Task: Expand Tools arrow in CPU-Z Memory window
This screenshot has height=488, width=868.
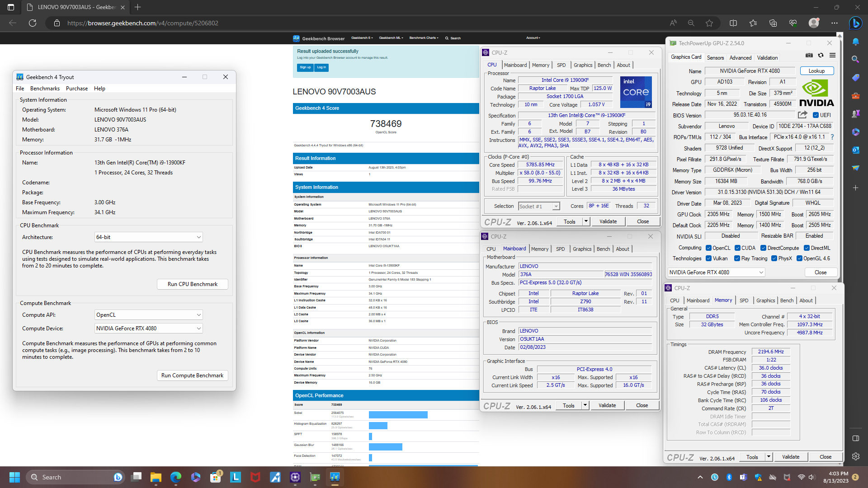Action: (769, 457)
